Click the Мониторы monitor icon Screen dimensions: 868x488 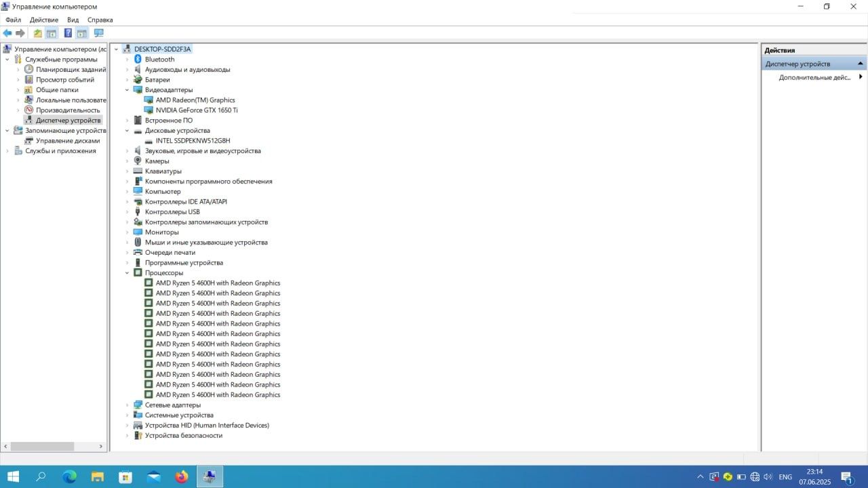point(138,232)
